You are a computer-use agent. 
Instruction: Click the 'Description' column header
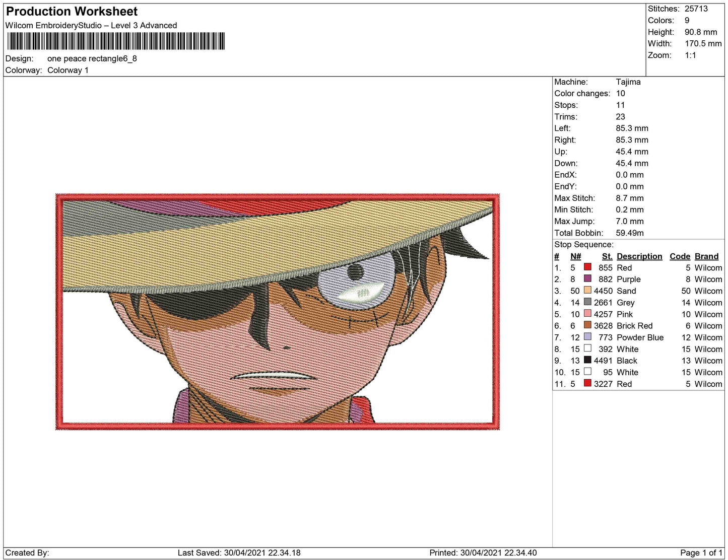(639, 256)
